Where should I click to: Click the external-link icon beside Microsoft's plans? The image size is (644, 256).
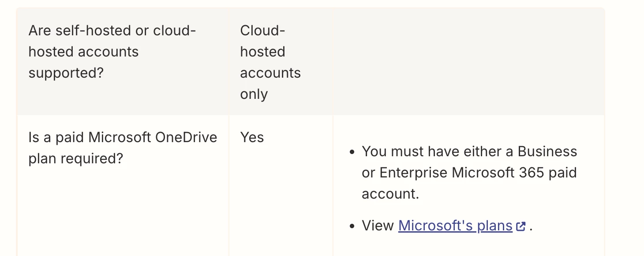click(x=521, y=226)
